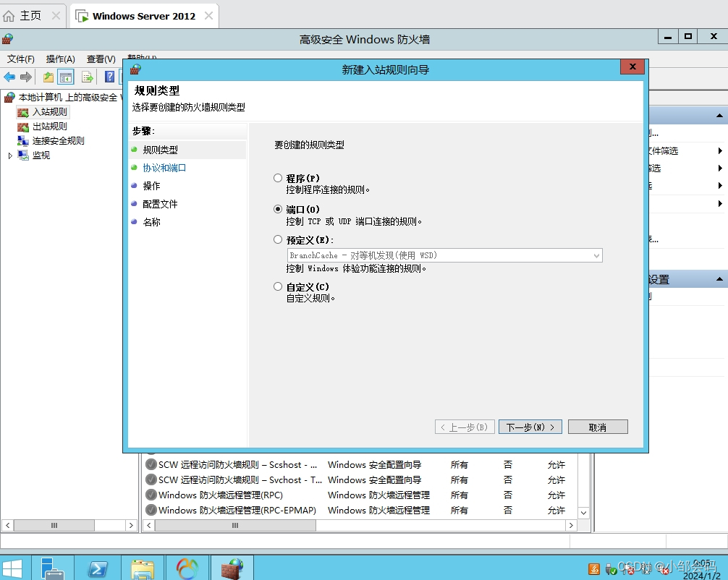This screenshot has width=728, height=580.
Task: Click the tree pane horizontal scrollbar thumb
Action: tap(54, 525)
